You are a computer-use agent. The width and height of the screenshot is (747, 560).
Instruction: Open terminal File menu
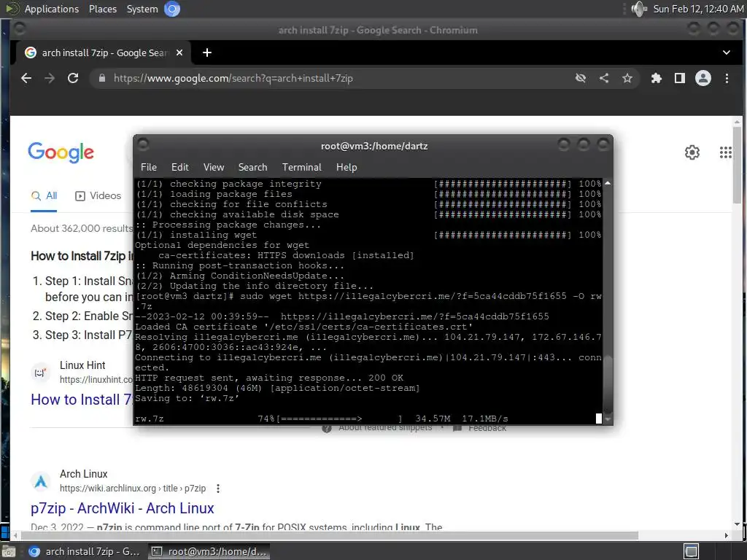point(149,167)
